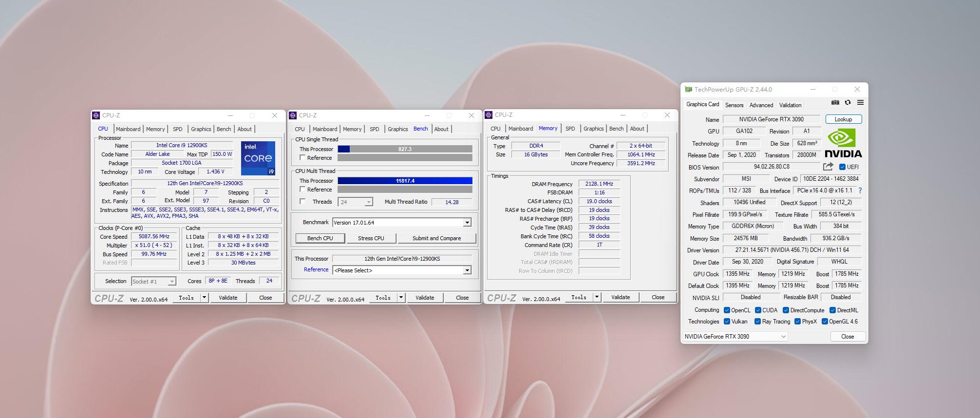Toggle the UEFI checkbox in GPU-Z
Screen dimensions: 980x418
coord(842,167)
